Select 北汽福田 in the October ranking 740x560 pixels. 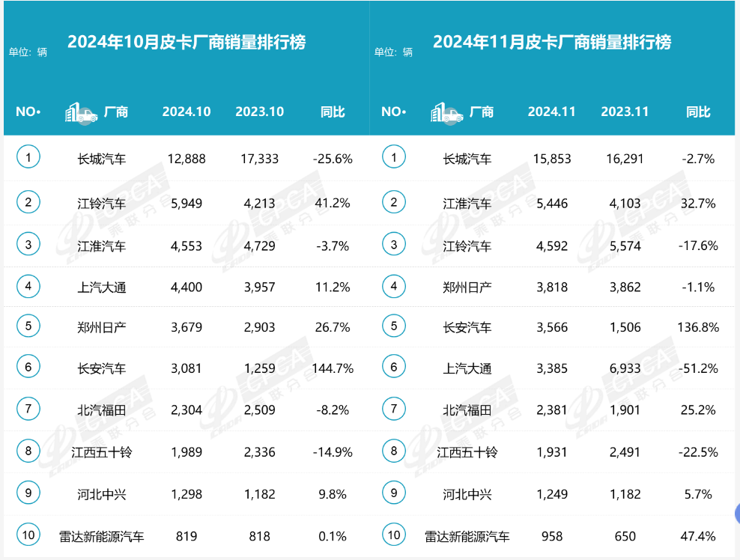coord(101,410)
